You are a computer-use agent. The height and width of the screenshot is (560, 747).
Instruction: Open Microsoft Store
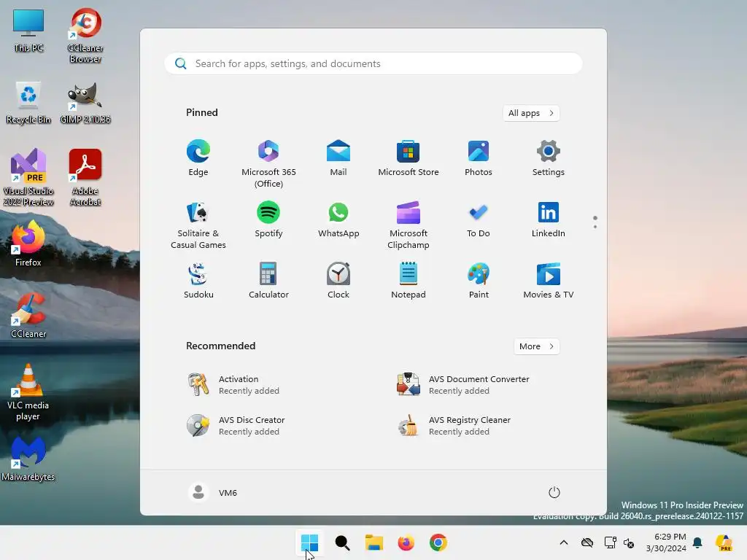click(x=409, y=158)
